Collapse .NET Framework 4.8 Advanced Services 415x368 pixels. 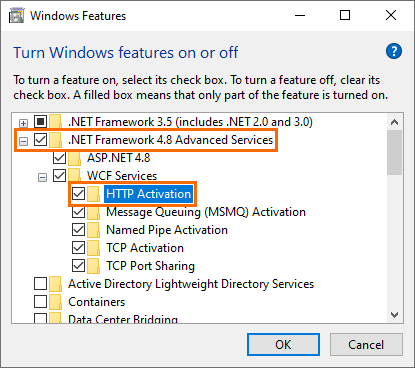click(23, 142)
